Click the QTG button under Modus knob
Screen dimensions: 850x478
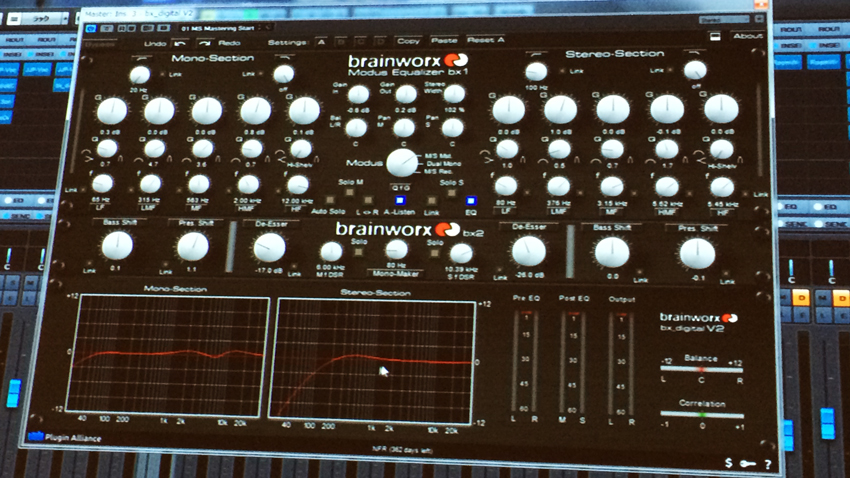click(401, 188)
